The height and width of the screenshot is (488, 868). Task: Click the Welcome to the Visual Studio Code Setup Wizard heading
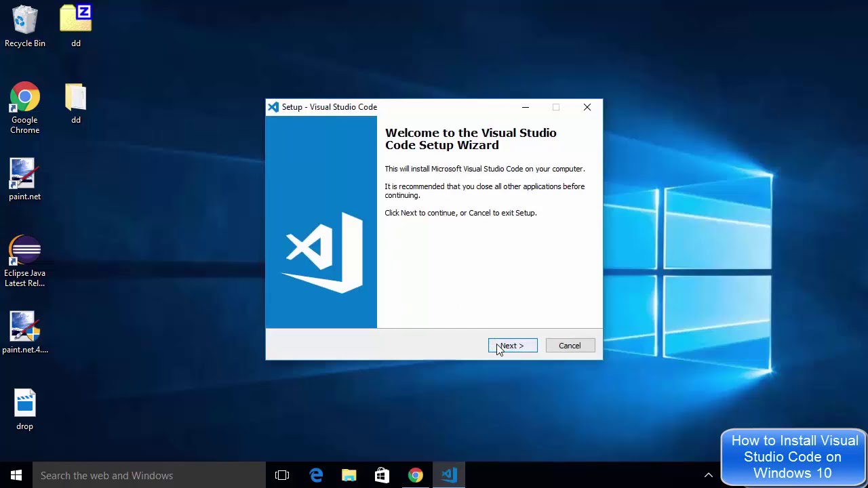(x=471, y=139)
